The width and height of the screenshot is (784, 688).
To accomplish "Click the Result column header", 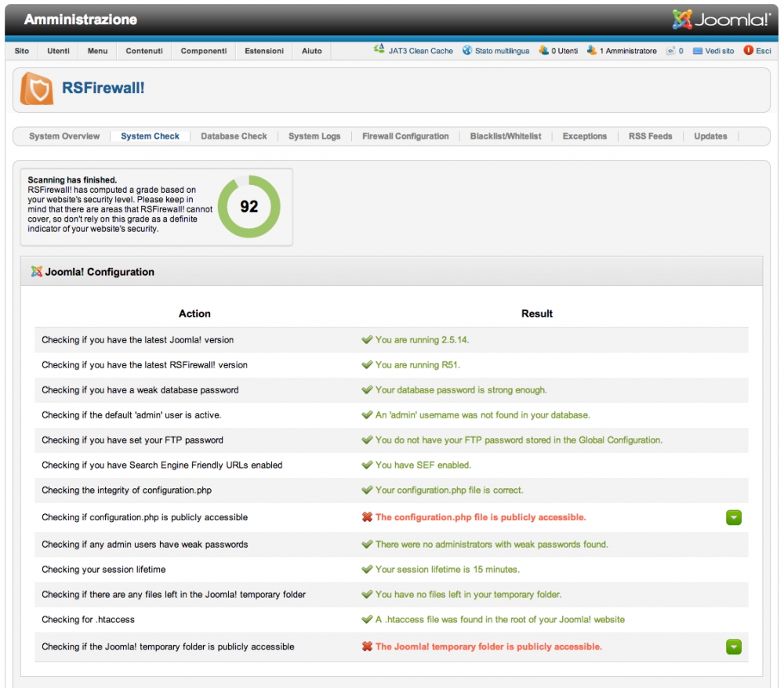I will [536, 313].
